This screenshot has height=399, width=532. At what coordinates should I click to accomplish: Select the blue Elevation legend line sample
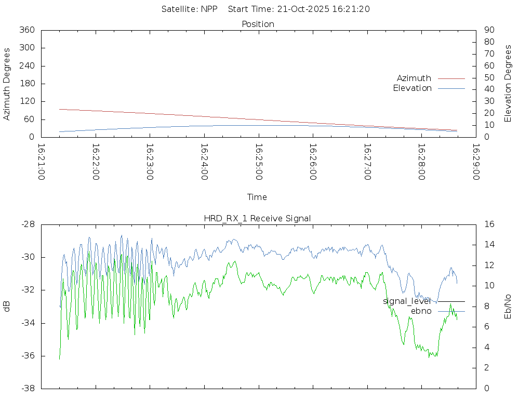click(451, 88)
